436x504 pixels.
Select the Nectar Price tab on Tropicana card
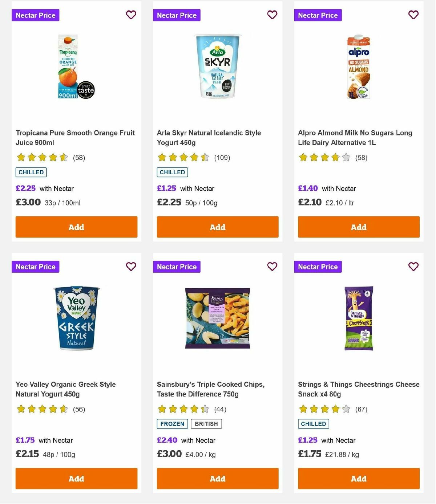[x=35, y=15]
